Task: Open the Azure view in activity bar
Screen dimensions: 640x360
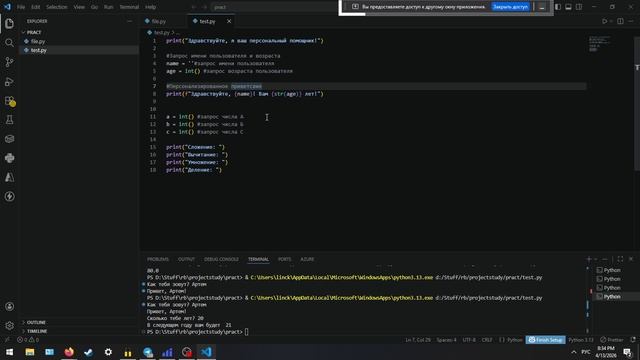Action: pos(9,177)
